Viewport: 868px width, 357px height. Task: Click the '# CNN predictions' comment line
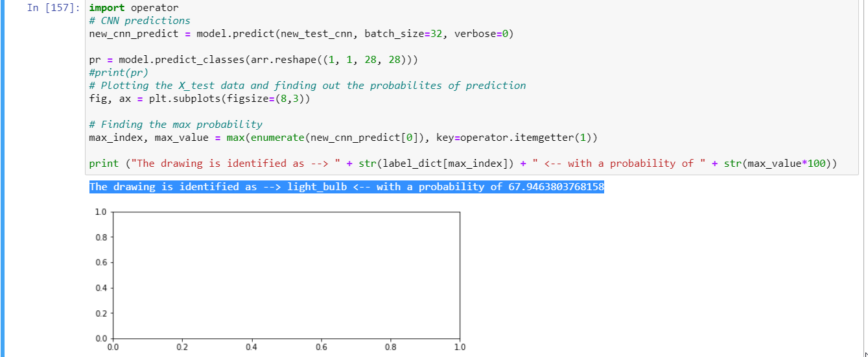coord(139,21)
